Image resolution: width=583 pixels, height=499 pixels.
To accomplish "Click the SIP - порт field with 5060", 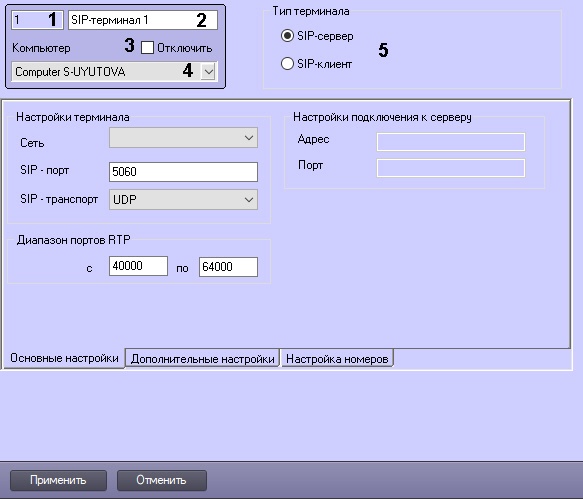I will pyautogui.click(x=183, y=172).
